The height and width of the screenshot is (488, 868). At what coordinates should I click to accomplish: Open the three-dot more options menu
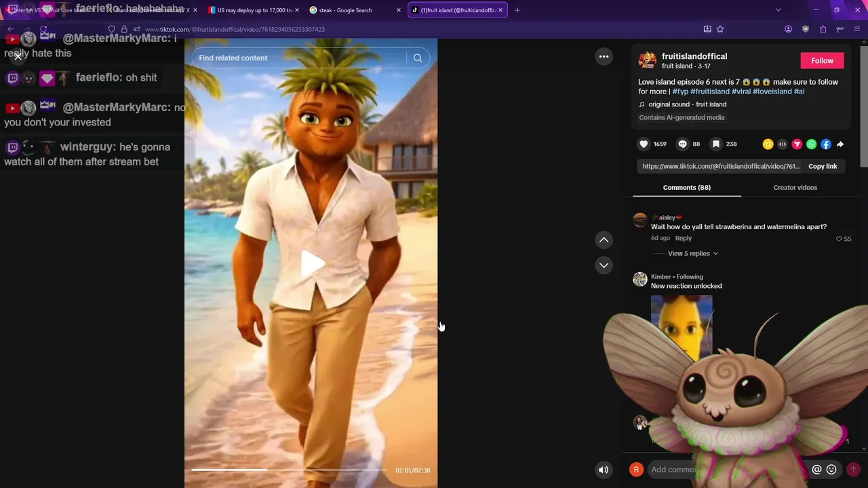pyautogui.click(x=604, y=57)
